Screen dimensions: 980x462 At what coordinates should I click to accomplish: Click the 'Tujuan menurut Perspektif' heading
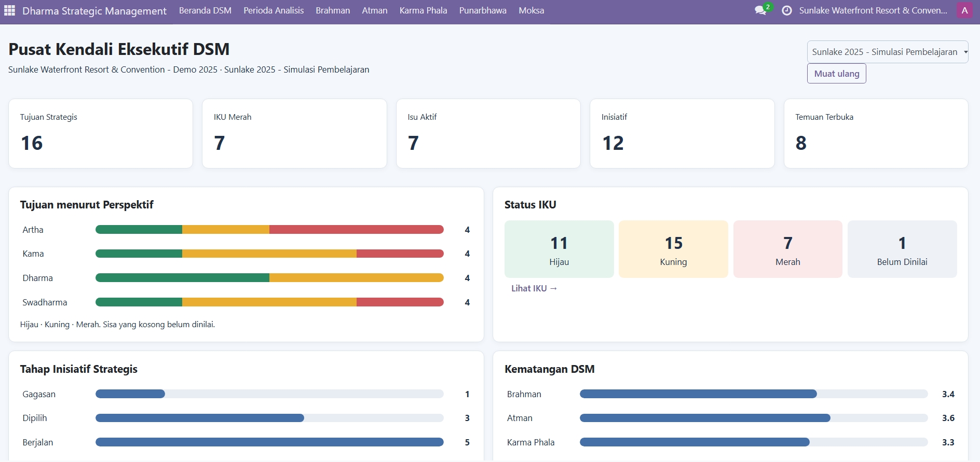(87, 205)
